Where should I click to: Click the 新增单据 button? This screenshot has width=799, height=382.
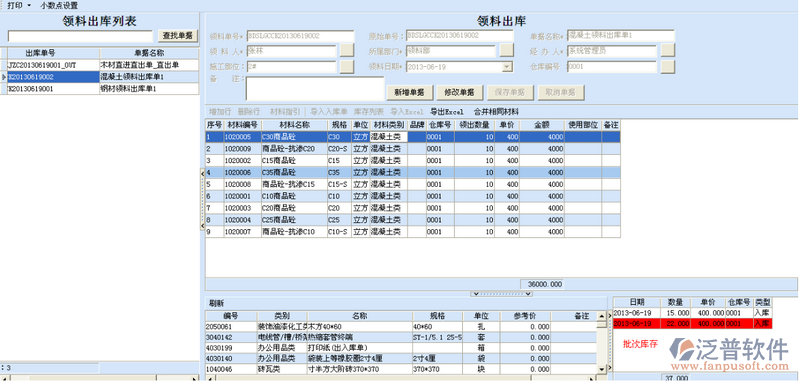pyautogui.click(x=410, y=93)
